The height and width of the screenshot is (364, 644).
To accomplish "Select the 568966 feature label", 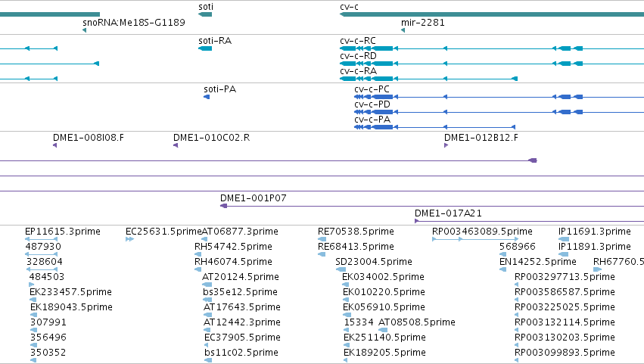I will 518,247.
